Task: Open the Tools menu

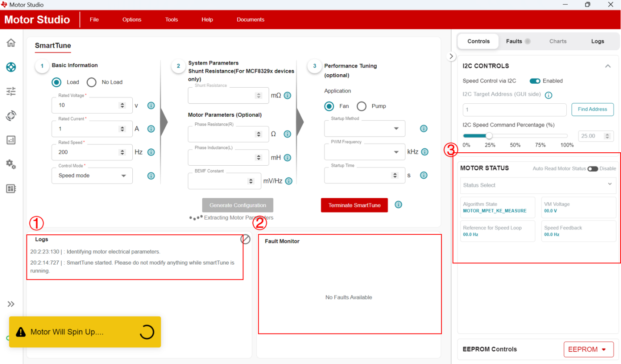Action: coord(171,20)
